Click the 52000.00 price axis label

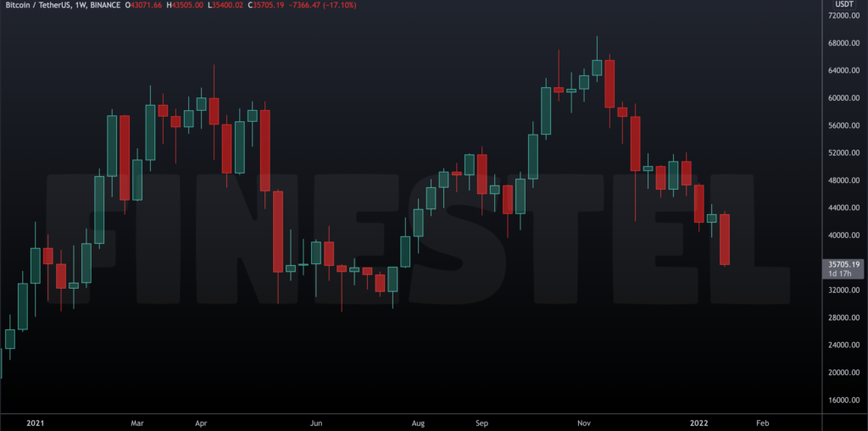(x=843, y=152)
